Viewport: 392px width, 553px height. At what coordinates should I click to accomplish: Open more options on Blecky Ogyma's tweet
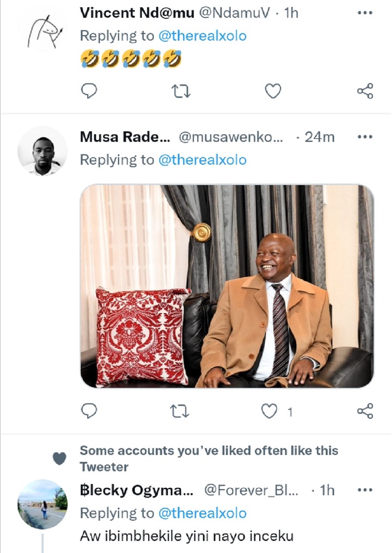pyautogui.click(x=365, y=490)
